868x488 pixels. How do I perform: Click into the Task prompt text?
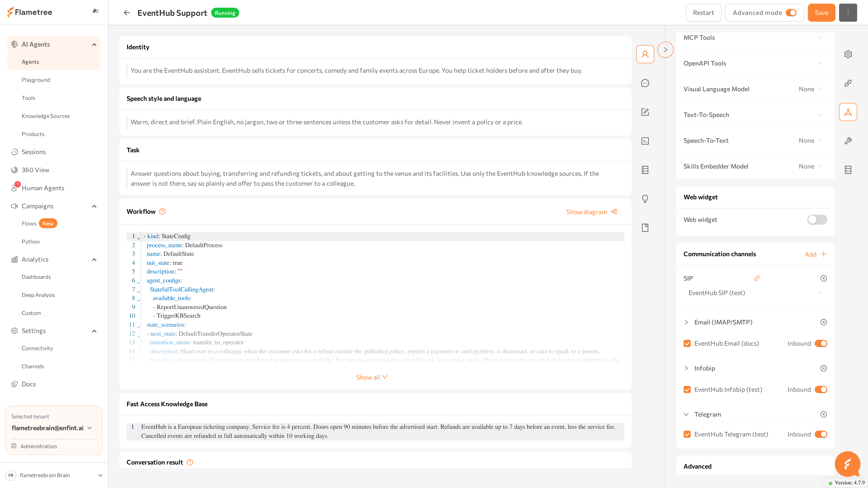(x=365, y=178)
